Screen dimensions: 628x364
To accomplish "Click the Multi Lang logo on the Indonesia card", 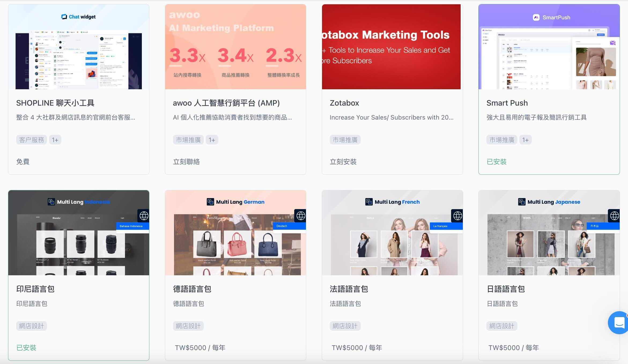I will coord(51,202).
